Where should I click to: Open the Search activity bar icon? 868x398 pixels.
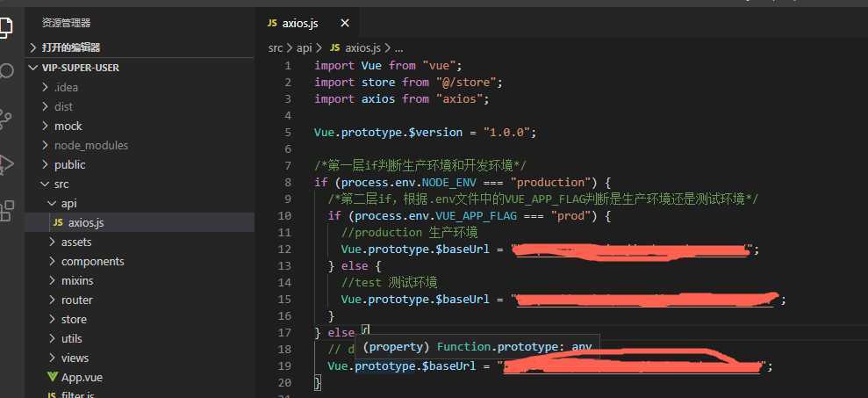(x=5, y=72)
